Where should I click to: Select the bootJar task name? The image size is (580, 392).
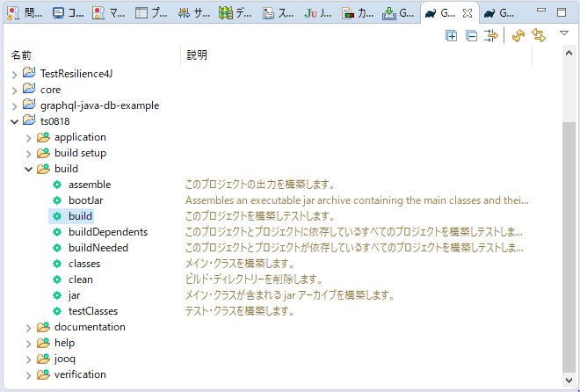pos(86,200)
